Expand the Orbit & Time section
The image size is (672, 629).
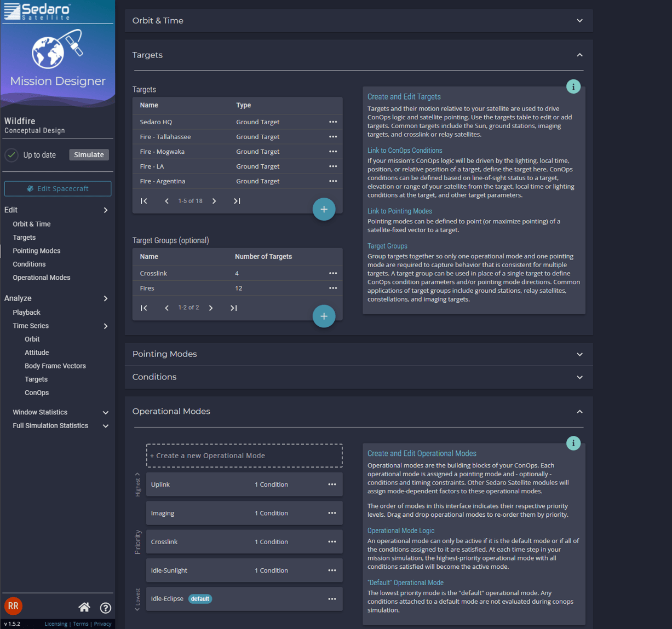point(579,21)
